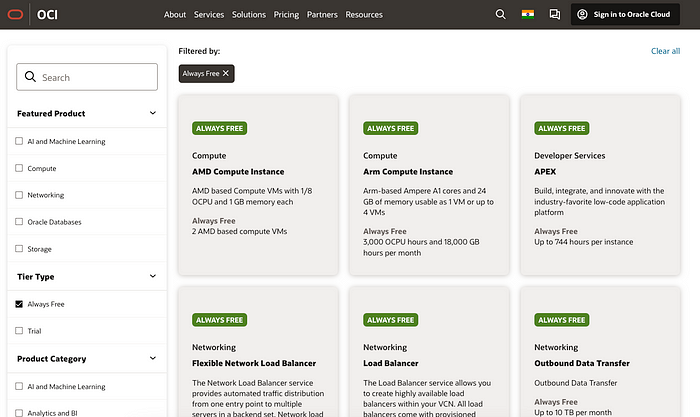Screen dimensions: 700x417
Task: Click the magnifier icon in sidebar search
Action: tap(30, 77)
